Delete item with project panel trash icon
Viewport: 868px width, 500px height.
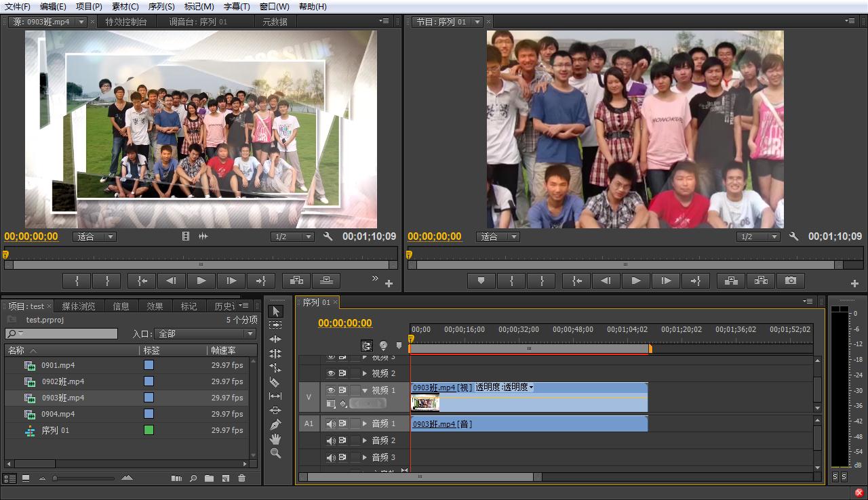pyautogui.click(x=241, y=478)
